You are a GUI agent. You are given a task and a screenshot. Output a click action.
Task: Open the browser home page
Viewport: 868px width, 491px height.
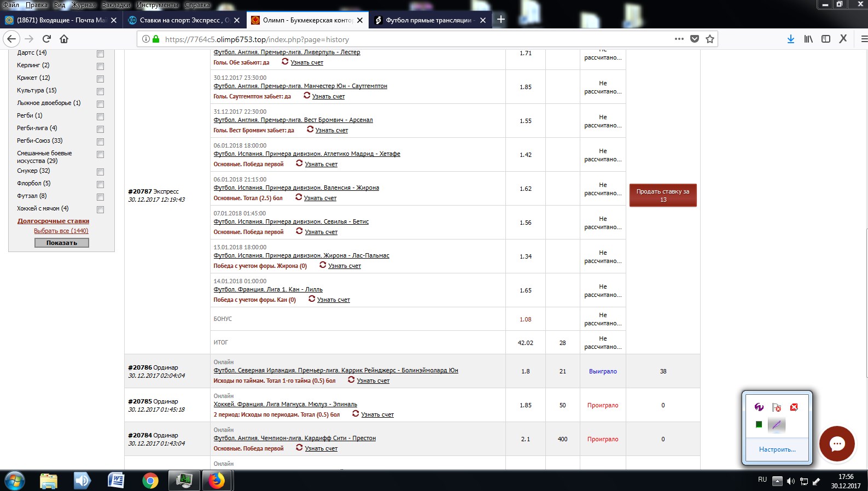[x=64, y=39]
